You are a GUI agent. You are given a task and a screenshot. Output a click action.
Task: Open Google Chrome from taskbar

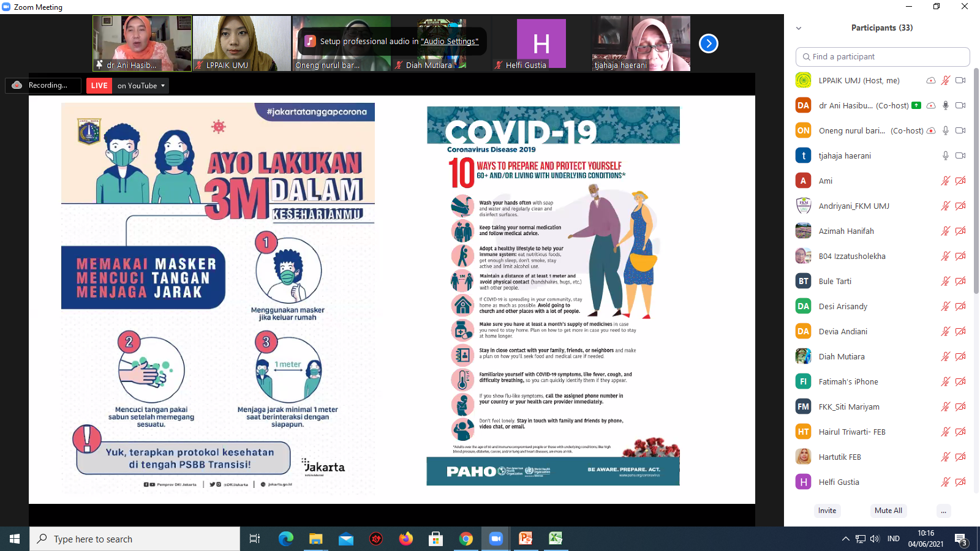pos(466,539)
